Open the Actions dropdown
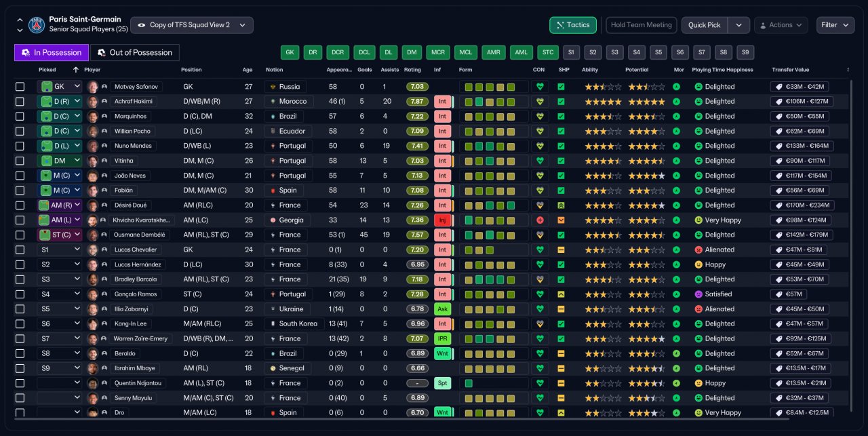 [781, 25]
